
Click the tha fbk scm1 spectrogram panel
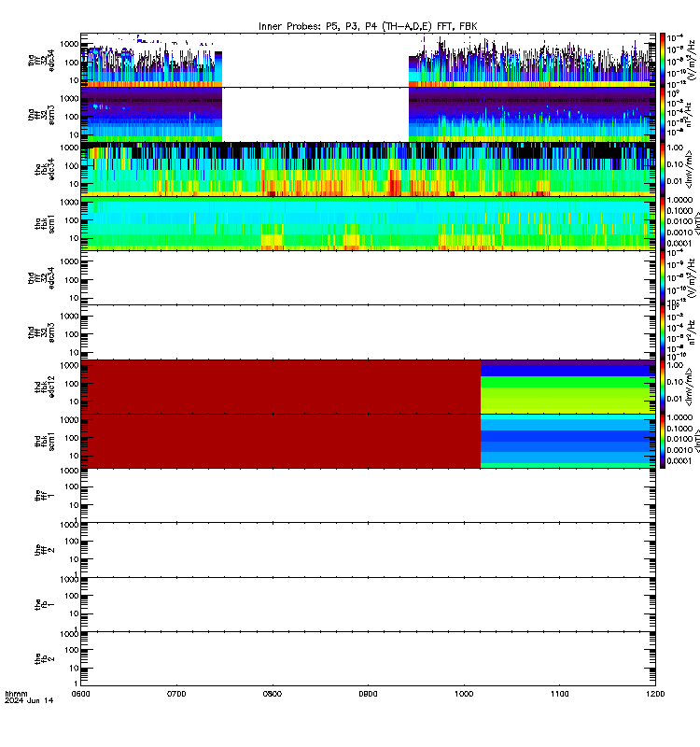[x=368, y=223]
